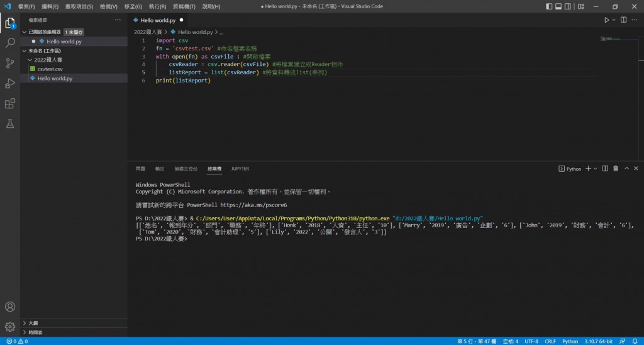The width and height of the screenshot is (644, 345).
Task: Open feedback icon in status bar
Action: pyautogui.click(x=623, y=341)
